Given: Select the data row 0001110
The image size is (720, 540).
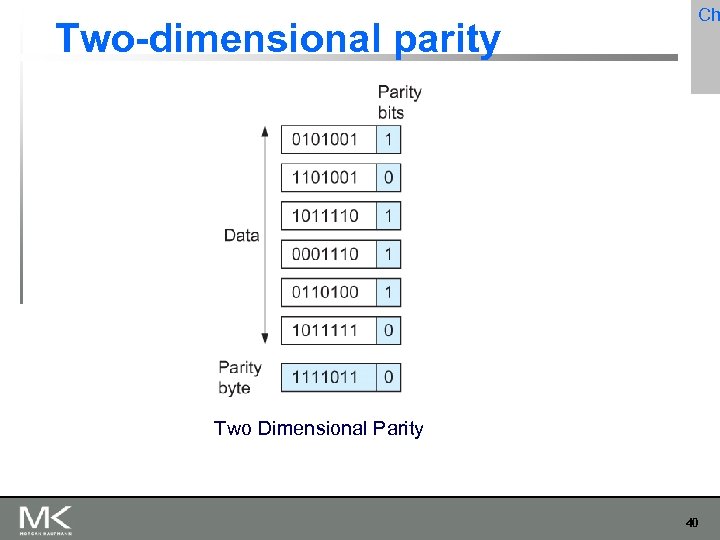Looking at the screenshot, I should 329,254.
